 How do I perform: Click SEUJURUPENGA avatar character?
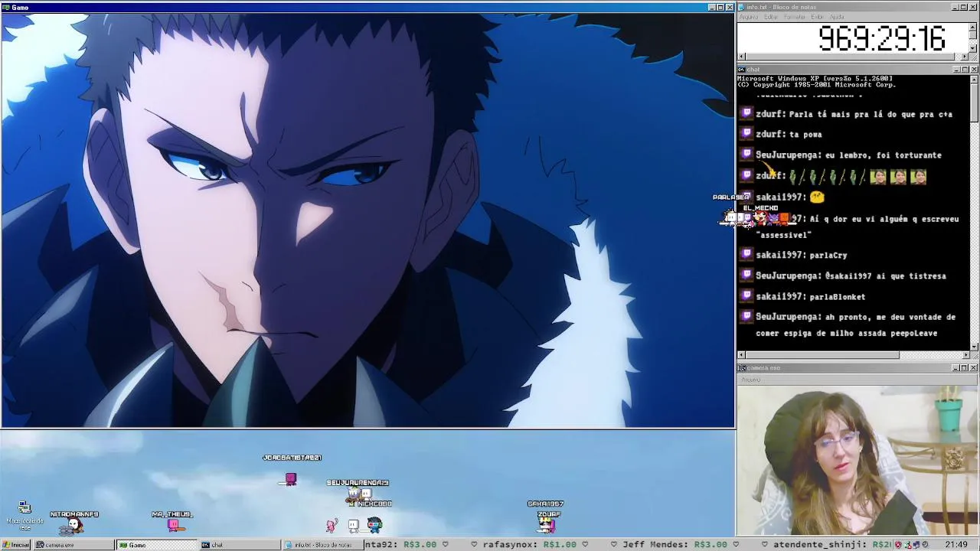pos(355,494)
